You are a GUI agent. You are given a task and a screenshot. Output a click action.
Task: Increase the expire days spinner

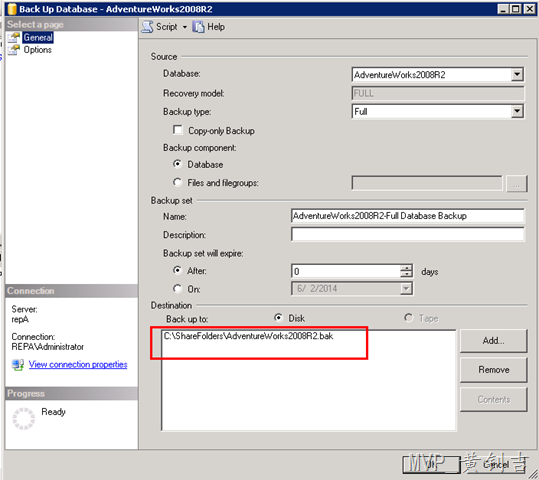tap(406, 268)
